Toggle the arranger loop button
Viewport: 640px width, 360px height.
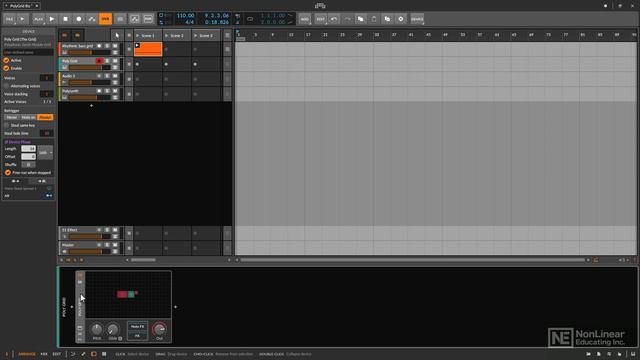pos(250,19)
